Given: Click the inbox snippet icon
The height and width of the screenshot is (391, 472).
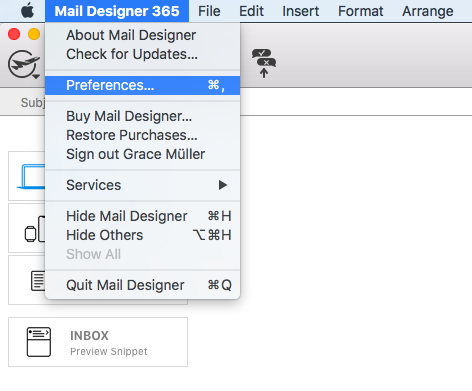Looking at the screenshot, I should 39,342.
